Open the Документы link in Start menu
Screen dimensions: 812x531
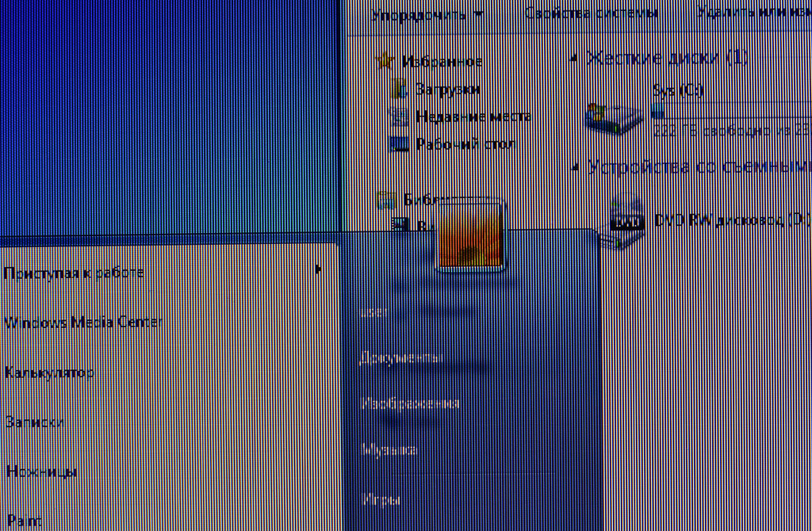(400, 358)
